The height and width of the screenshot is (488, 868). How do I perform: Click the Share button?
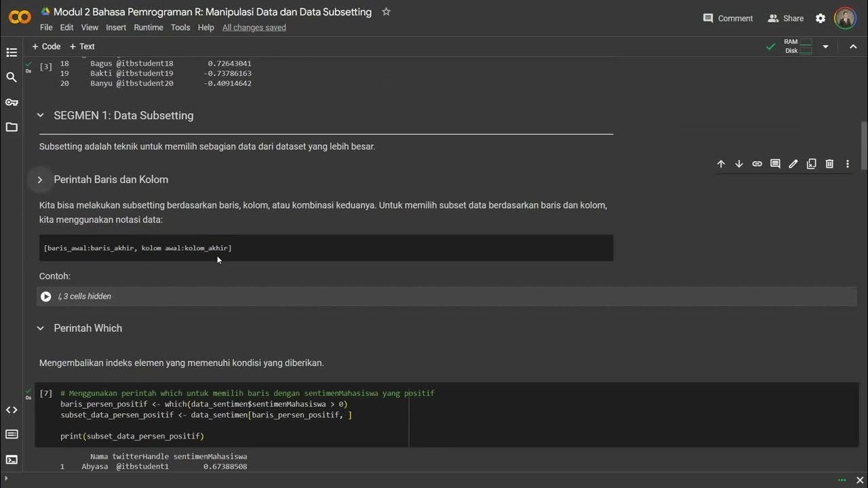coord(785,18)
